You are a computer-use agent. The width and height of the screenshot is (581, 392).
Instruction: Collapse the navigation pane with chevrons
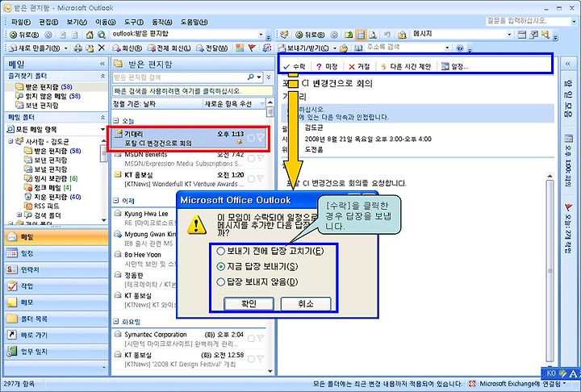click(102, 64)
